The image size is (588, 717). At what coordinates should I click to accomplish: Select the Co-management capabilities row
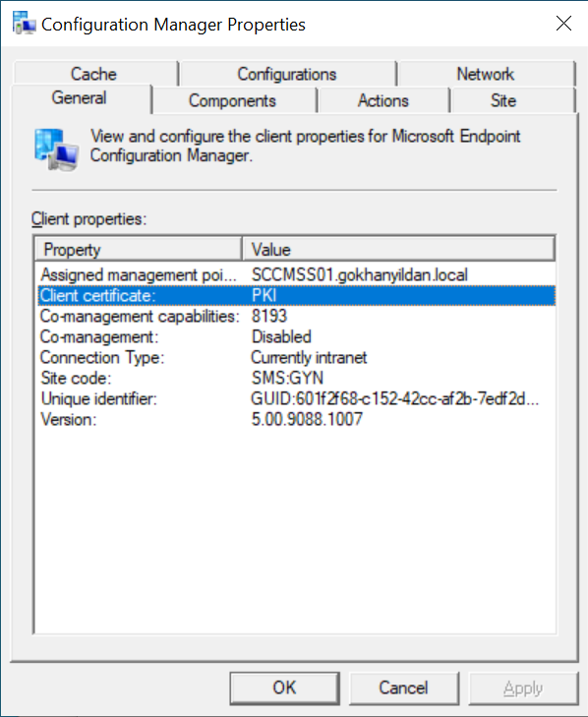[297, 316]
